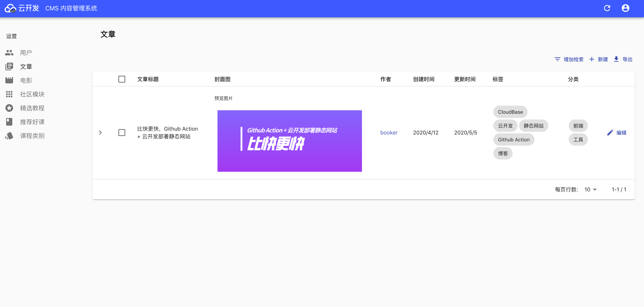Click the purple cover image preview

(290, 141)
